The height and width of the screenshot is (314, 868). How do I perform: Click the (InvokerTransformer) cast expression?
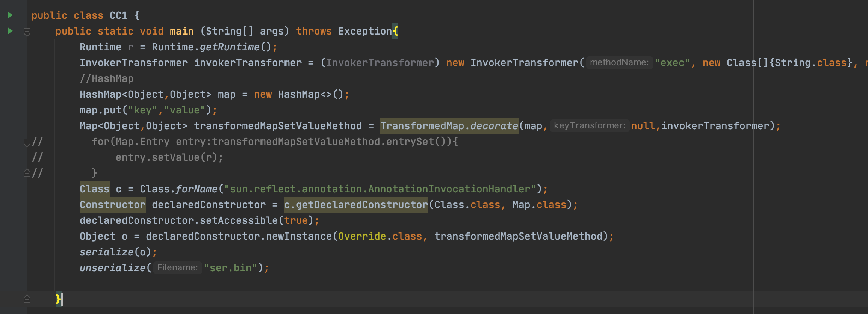380,63
